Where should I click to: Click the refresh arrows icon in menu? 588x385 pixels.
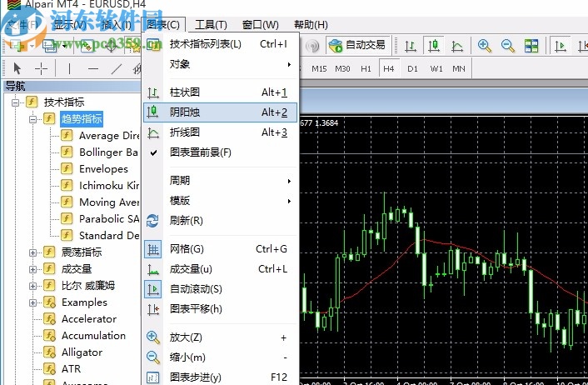click(152, 221)
